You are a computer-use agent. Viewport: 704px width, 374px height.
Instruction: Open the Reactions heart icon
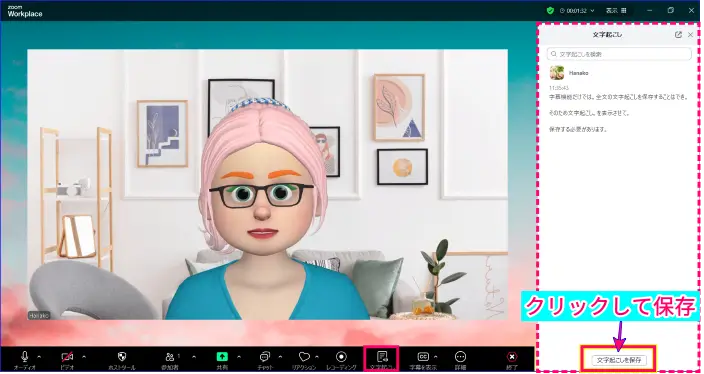304,356
